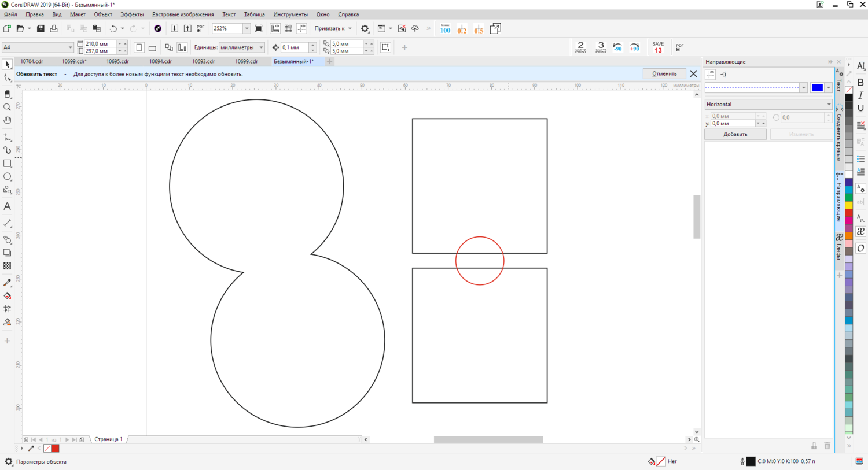Screen dimensions: 868x470
Task: Click the Save icon in toolbar
Action: click(x=41, y=28)
